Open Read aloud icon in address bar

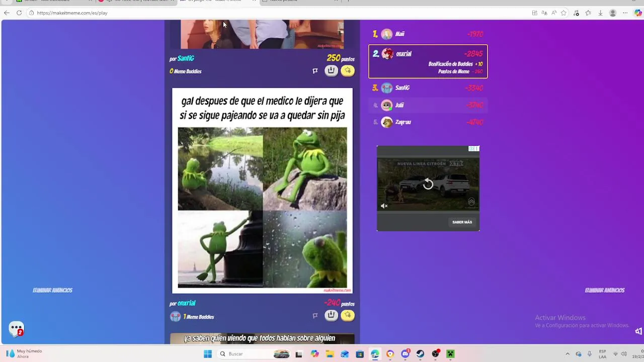[x=554, y=13]
